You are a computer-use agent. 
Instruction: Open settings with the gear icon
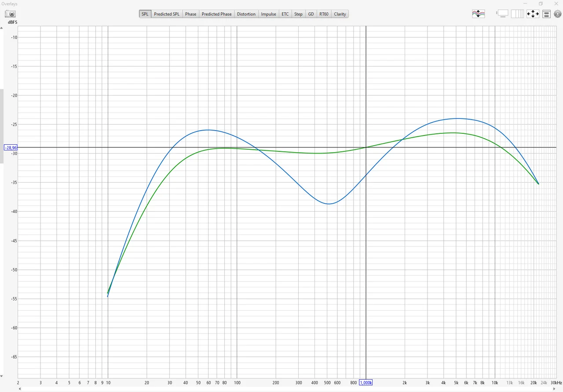point(557,14)
